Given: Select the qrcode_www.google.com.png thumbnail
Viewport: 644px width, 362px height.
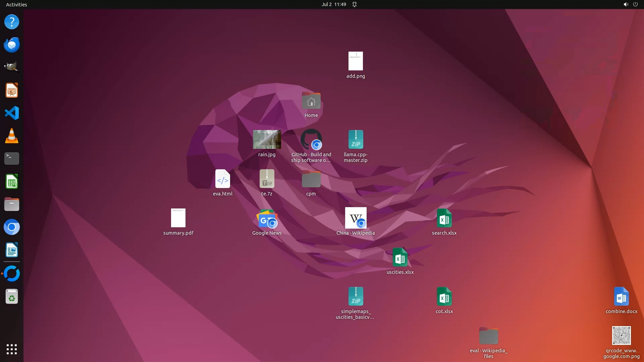Looking at the screenshot, I should click(621, 336).
